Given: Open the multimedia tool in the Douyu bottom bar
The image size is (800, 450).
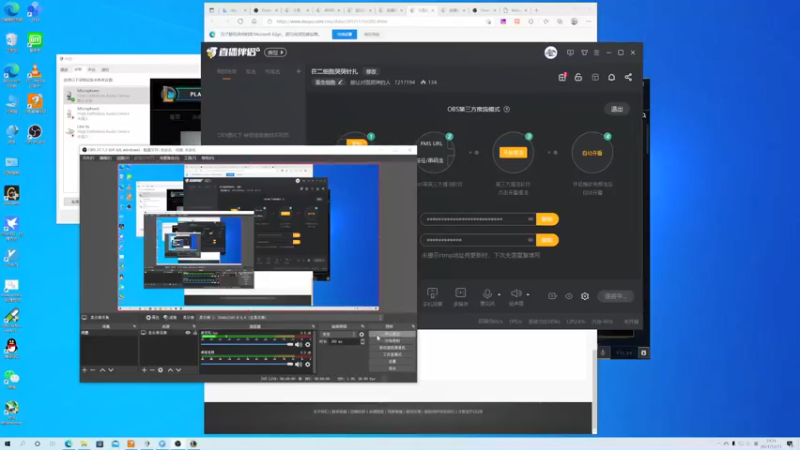Looking at the screenshot, I should click(460, 296).
